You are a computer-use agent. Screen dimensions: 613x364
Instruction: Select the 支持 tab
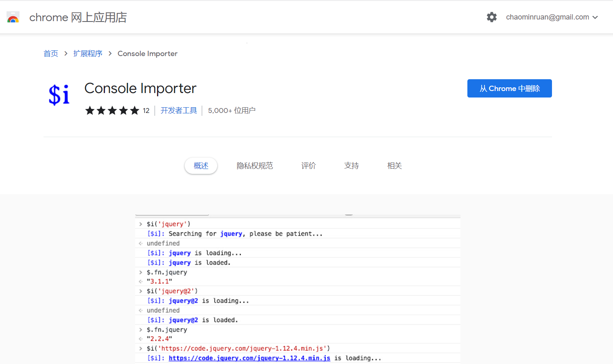[351, 165]
